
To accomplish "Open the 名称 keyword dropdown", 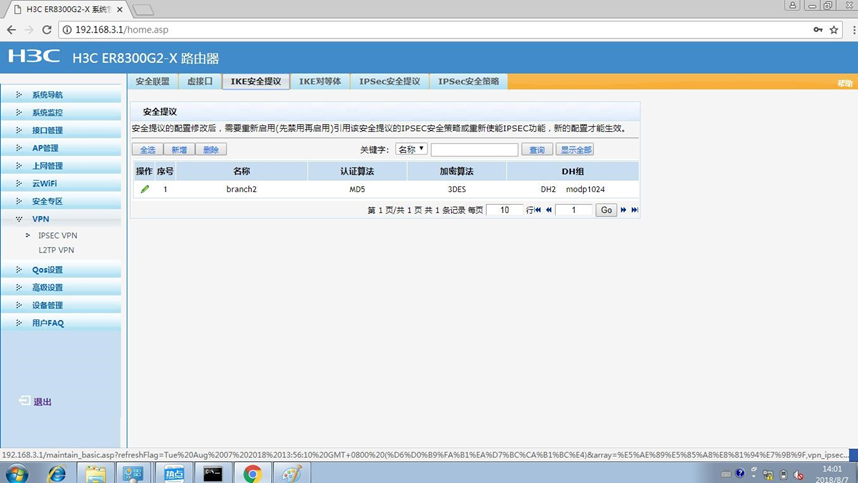I will click(411, 149).
